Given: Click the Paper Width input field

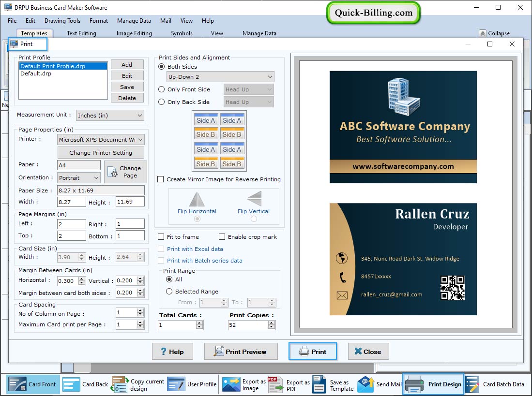Looking at the screenshot, I should coord(71,202).
